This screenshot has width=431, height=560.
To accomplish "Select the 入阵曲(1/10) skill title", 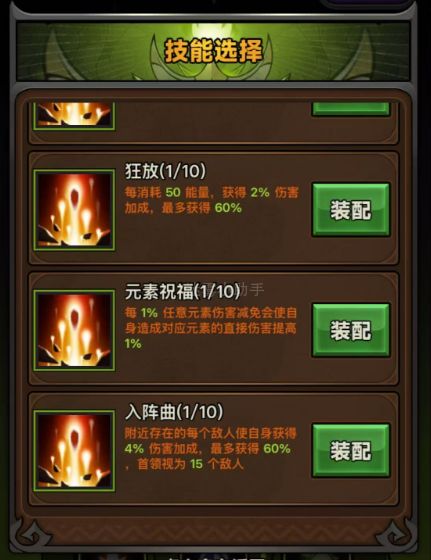I will 174,412.
